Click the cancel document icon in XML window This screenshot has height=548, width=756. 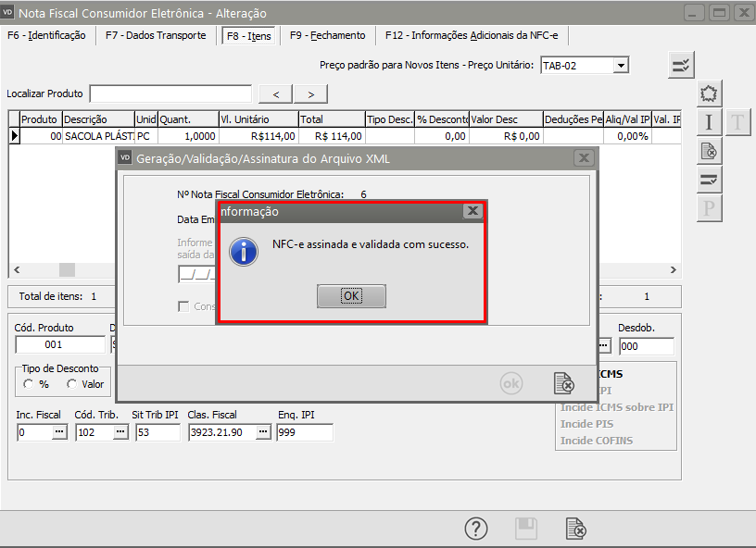(x=563, y=383)
